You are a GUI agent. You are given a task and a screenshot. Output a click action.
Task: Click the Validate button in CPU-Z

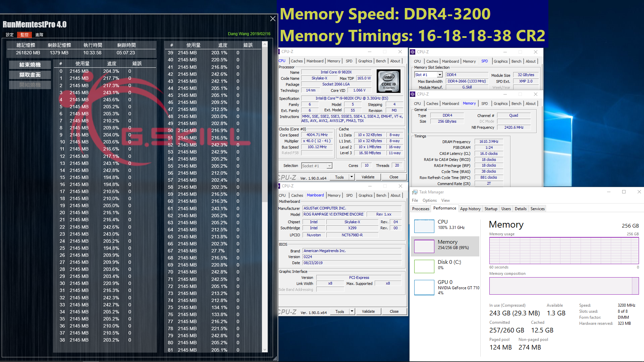click(368, 177)
